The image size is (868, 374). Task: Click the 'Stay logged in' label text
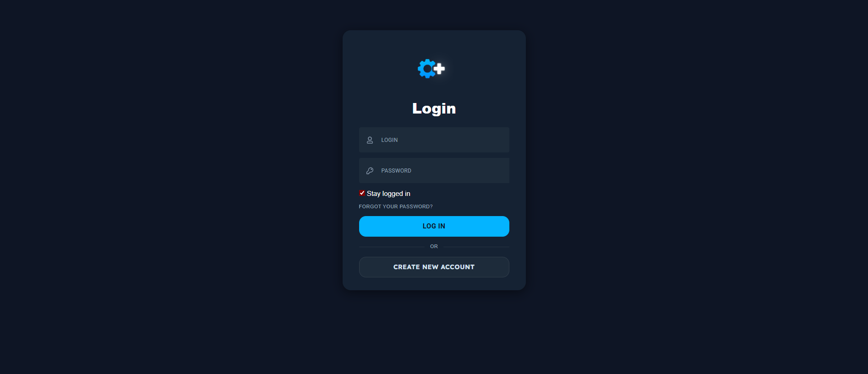pos(388,194)
